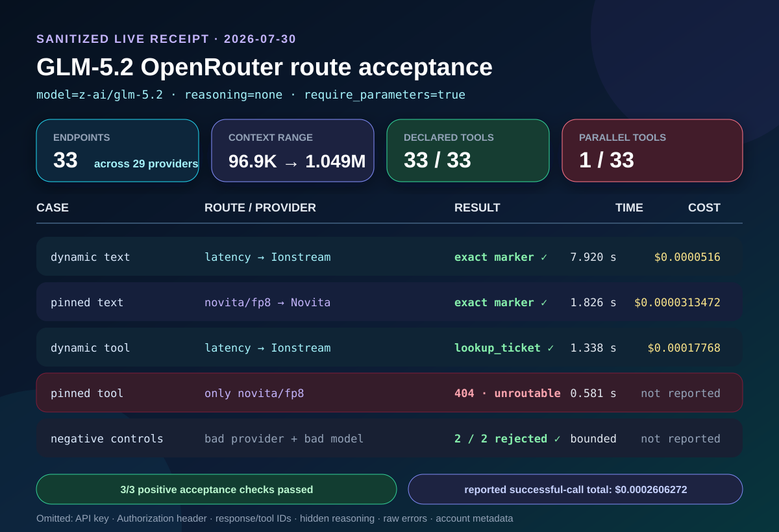
Task: Click the RESULT column header
Action: (x=477, y=208)
